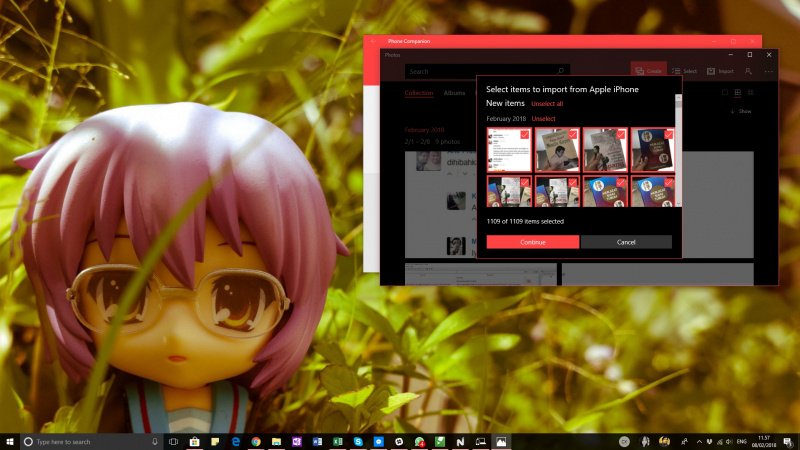This screenshot has width=800, height=450.
Task: Launch Google Chrome from the taskbar
Action: tap(256, 441)
